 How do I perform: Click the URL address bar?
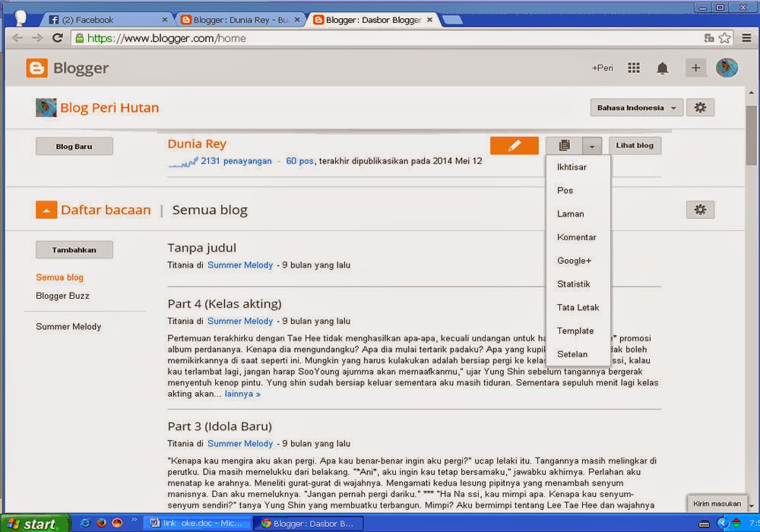[x=388, y=38]
